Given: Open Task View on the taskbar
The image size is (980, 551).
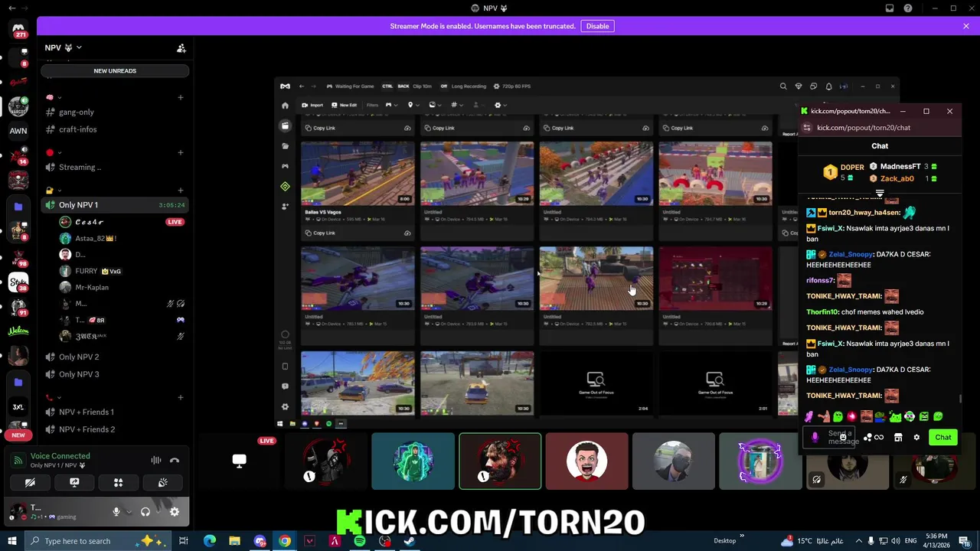Looking at the screenshot, I should [184, 541].
